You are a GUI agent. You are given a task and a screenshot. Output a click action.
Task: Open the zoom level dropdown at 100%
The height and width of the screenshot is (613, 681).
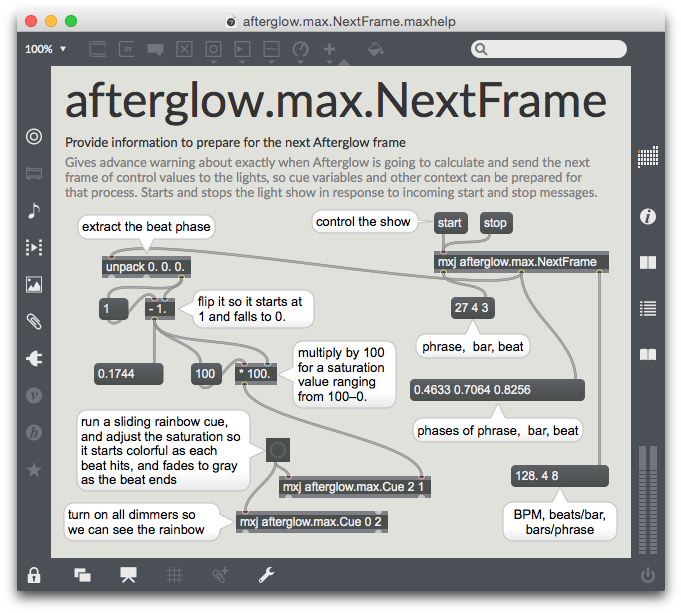click(x=45, y=49)
